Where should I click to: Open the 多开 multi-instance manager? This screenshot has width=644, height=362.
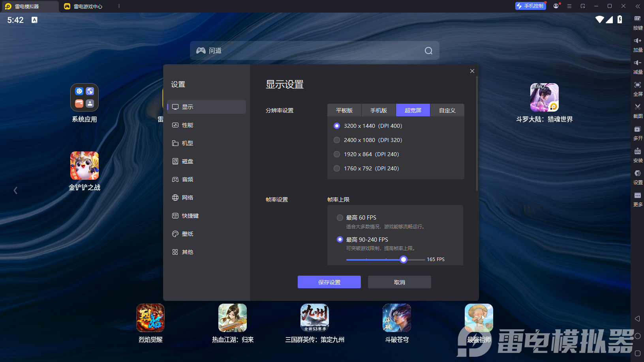pyautogui.click(x=638, y=133)
